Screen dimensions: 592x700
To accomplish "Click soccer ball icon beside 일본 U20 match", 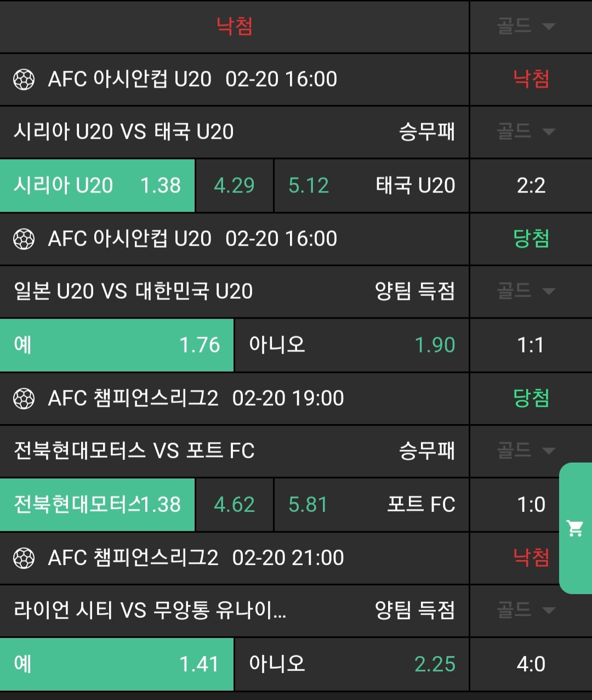I will pyautogui.click(x=24, y=239).
